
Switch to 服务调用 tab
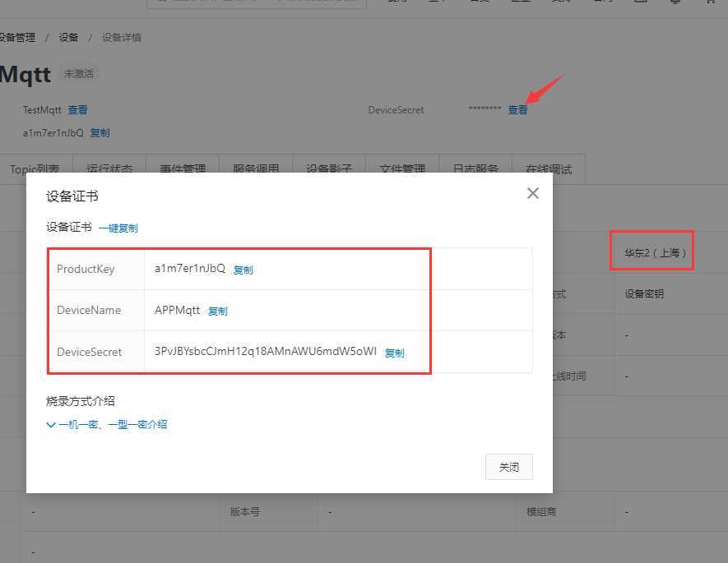click(256, 168)
